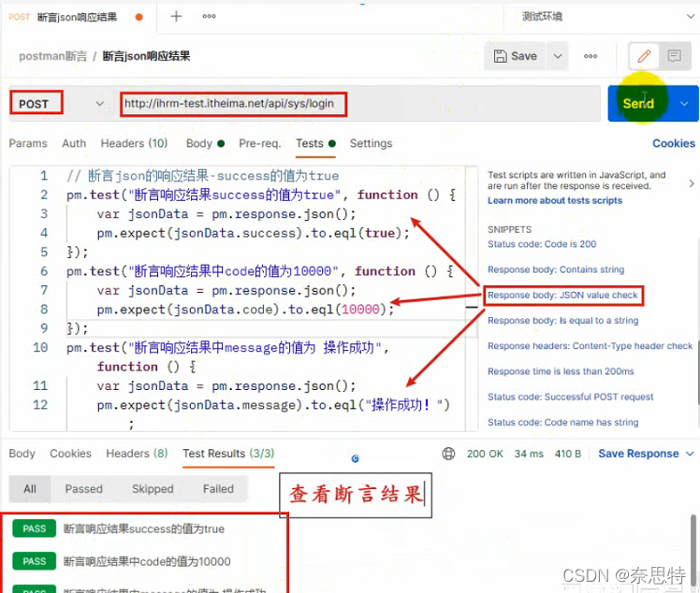Open the Pre-req. tab
The image size is (700, 593).
(260, 143)
